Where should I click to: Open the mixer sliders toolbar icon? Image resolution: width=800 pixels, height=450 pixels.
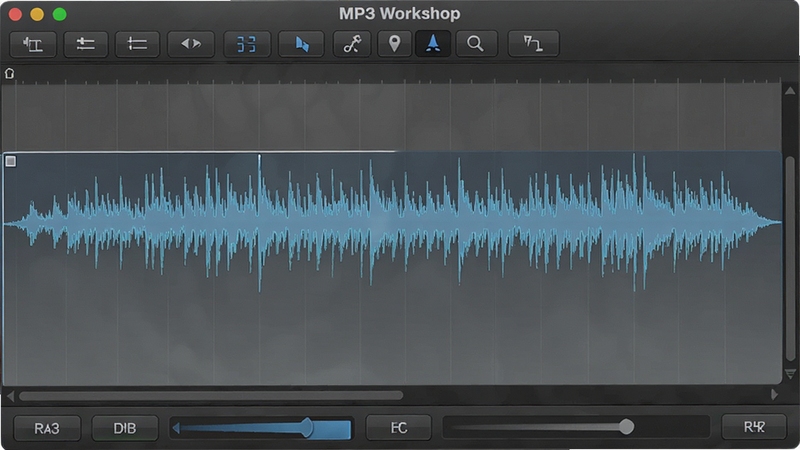[85, 44]
